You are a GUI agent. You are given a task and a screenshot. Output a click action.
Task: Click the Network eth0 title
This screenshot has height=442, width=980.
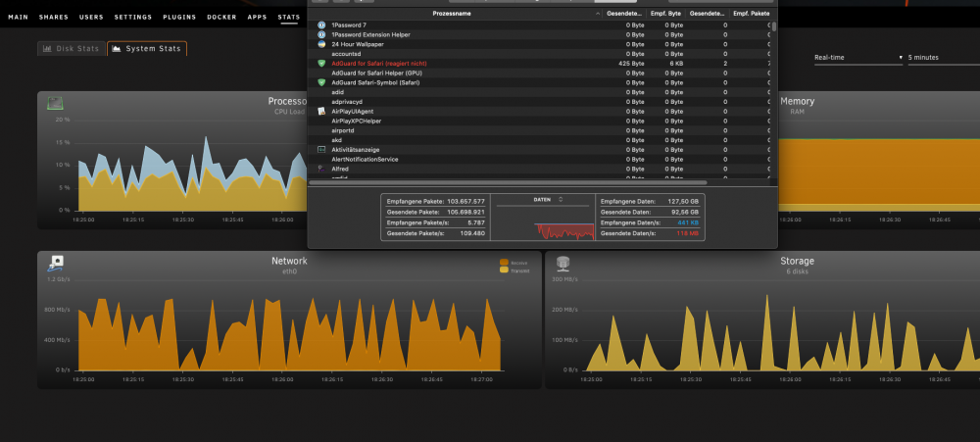click(x=289, y=265)
